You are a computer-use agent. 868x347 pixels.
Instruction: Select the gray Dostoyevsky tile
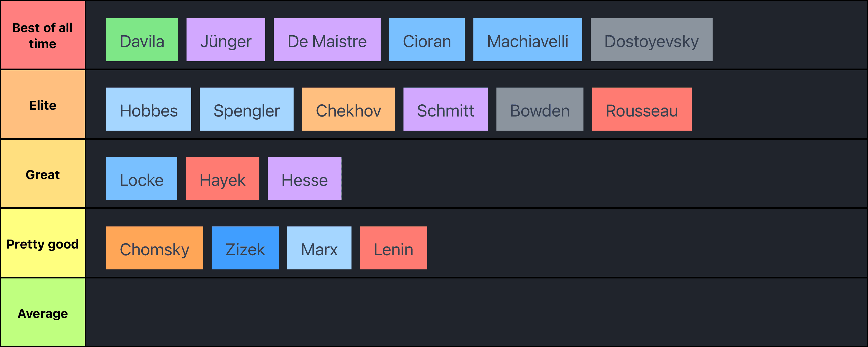pos(651,40)
